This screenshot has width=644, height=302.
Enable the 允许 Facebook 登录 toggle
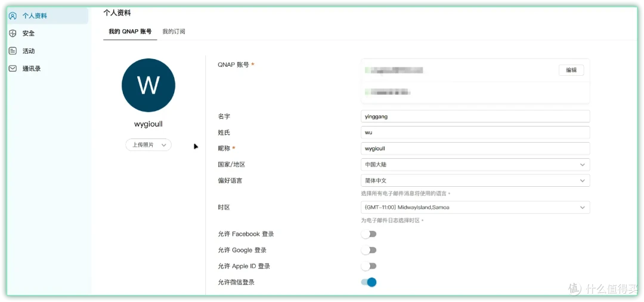point(369,234)
